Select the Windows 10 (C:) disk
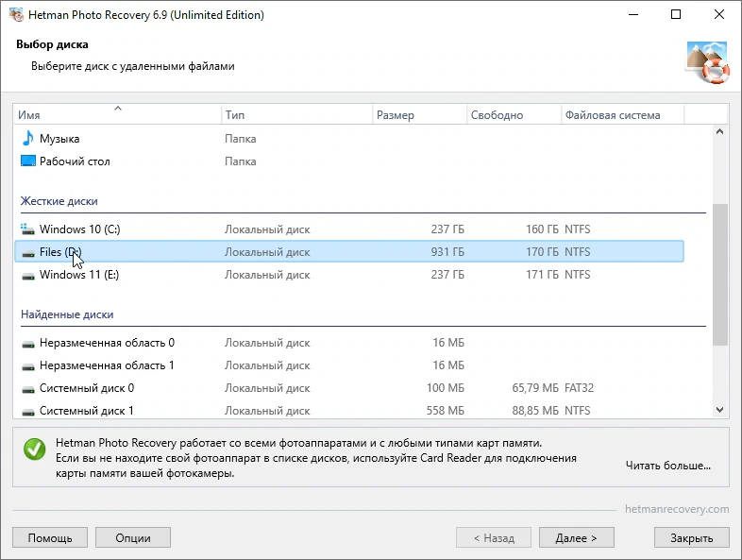Viewport: 742px width, 560px height. [348, 229]
